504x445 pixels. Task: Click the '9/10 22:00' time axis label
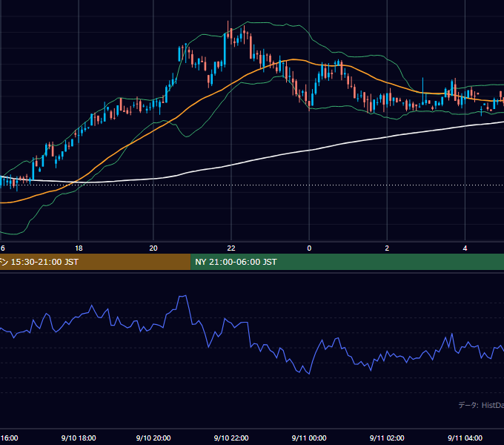(x=231, y=438)
